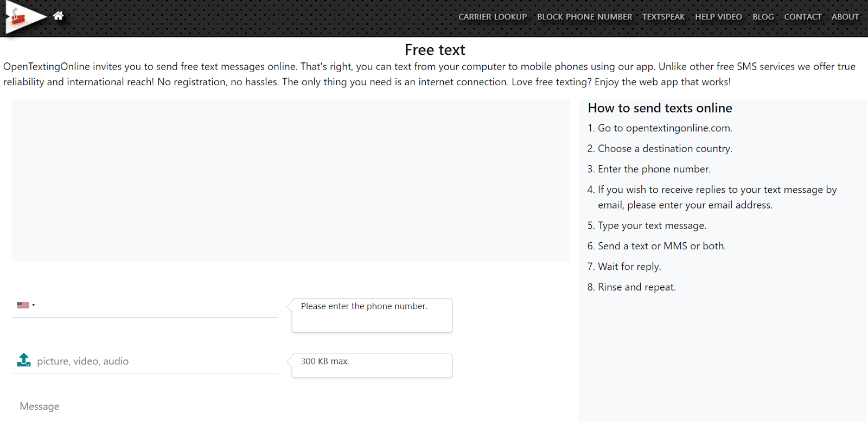Open the CONTACT page
868x422 pixels.
802,17
